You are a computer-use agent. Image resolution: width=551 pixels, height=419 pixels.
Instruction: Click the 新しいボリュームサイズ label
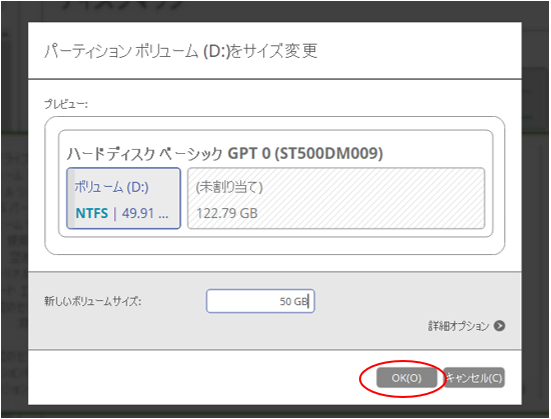click(92, 301)
